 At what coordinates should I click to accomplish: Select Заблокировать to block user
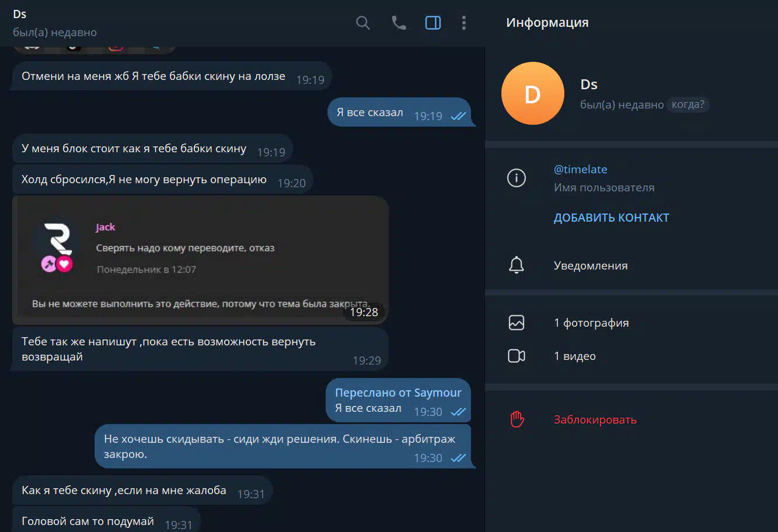[x=595, y=419]
